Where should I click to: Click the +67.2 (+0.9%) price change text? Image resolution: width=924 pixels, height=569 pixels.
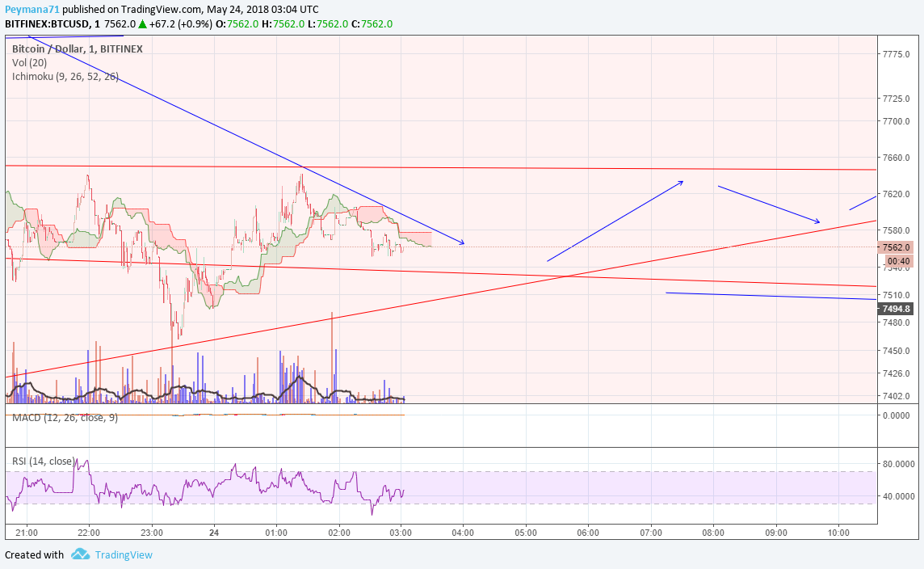click(x=180, y=24)
